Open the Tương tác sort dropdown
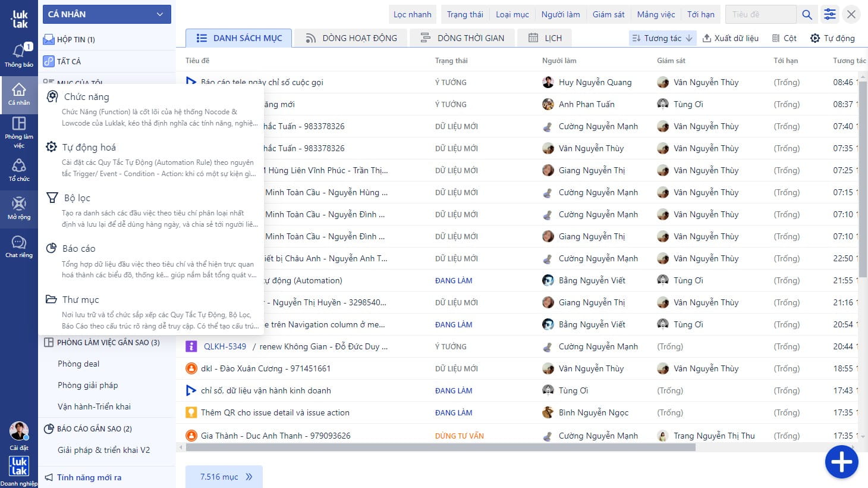The image size is (868, 488). (662, 38)
